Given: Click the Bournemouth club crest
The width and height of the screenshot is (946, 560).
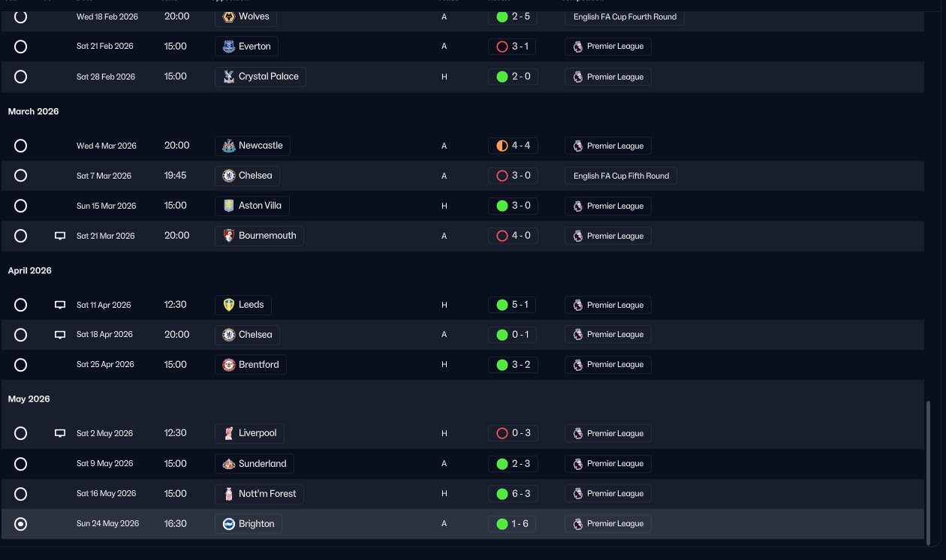Looking at the screenshot, I should [x=229, y=236].
